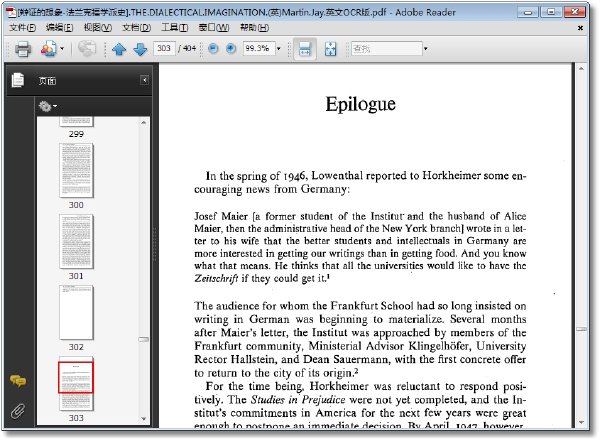Image resolution: width=600 pixels, height=441 pixels.
Task: Go to next page with down arrow
Action: coord(140,49)
